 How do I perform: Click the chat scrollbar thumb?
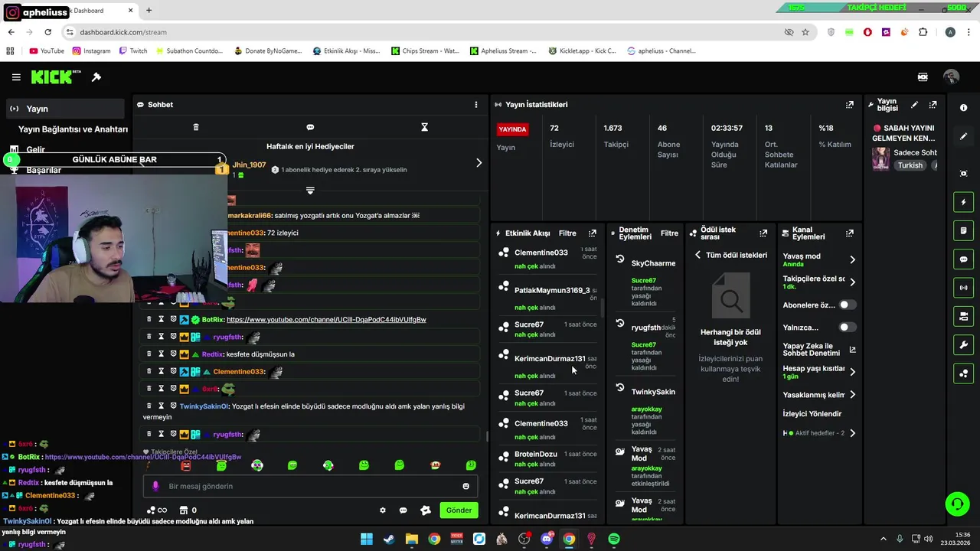tap(487, 437)
